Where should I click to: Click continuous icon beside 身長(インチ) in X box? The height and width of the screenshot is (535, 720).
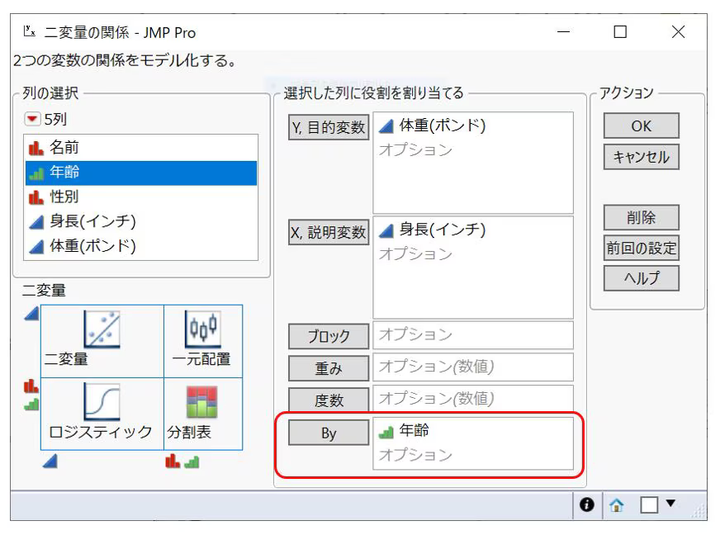(x=386, y=231)
